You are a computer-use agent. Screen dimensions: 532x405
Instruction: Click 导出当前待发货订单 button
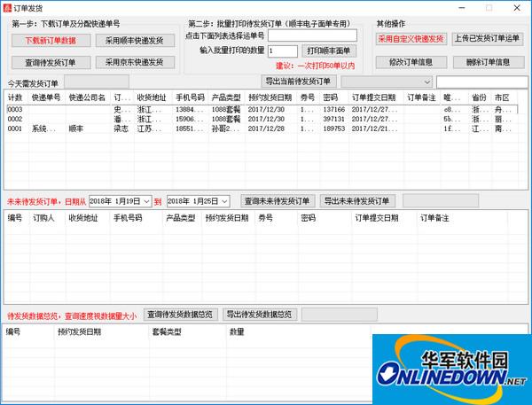pyautogui.click(x=298, y=82)
